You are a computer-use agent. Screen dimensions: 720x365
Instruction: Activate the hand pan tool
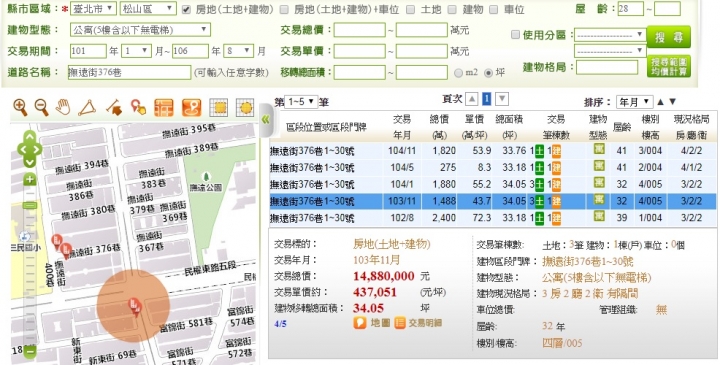(x=63, y=107)
